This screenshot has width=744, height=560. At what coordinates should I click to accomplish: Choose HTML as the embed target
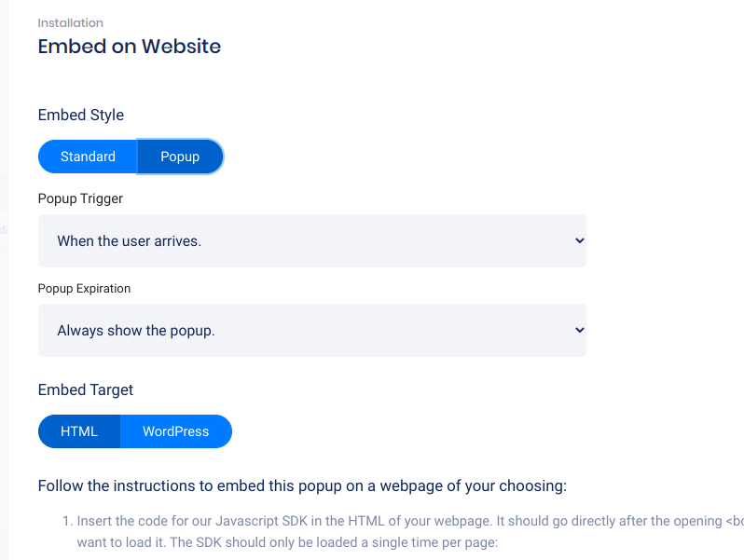click(79, 431)
